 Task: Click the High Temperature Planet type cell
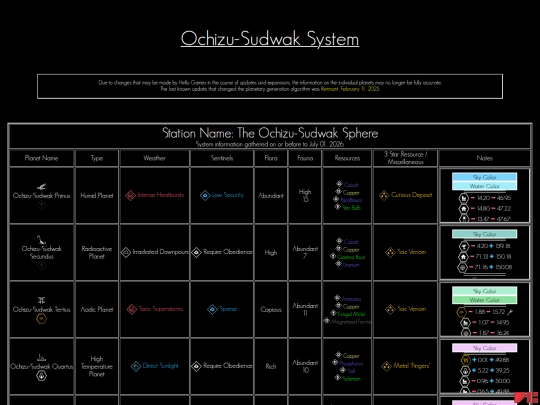pos(97,366)
